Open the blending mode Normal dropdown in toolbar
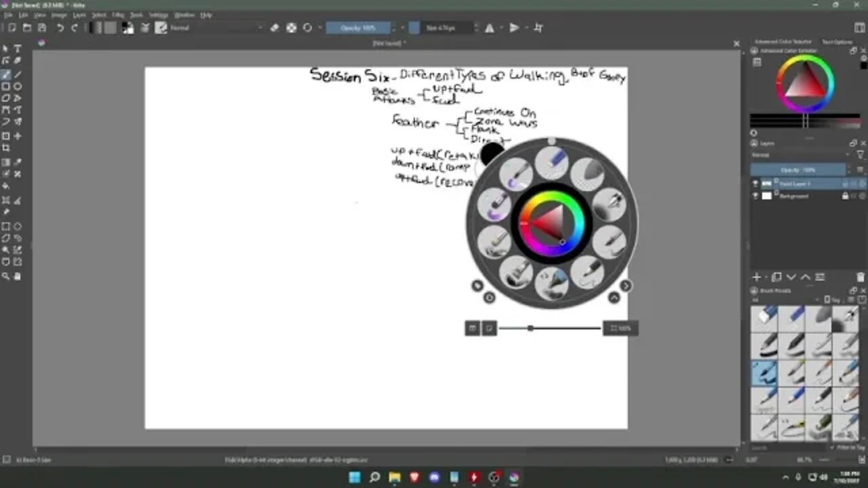Viewport: 868px width, 488px height. (x=216, y=28)
